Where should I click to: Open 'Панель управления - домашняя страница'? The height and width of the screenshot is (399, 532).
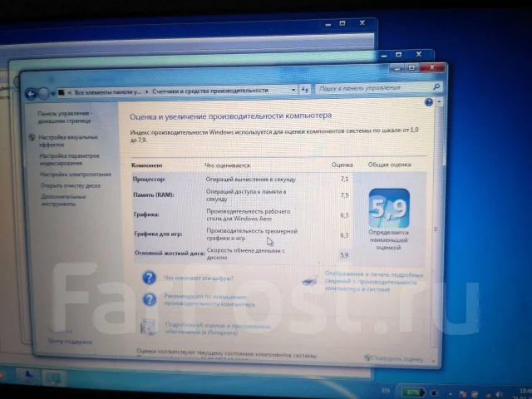click(x=65, y=117)
